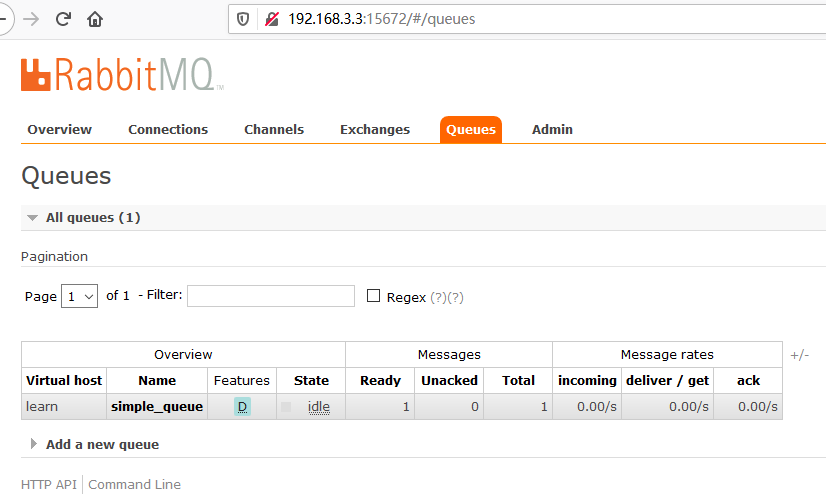Screen dimensions: 826x502
Task: Open the simple_queue queue link
Action: [157, 407]
